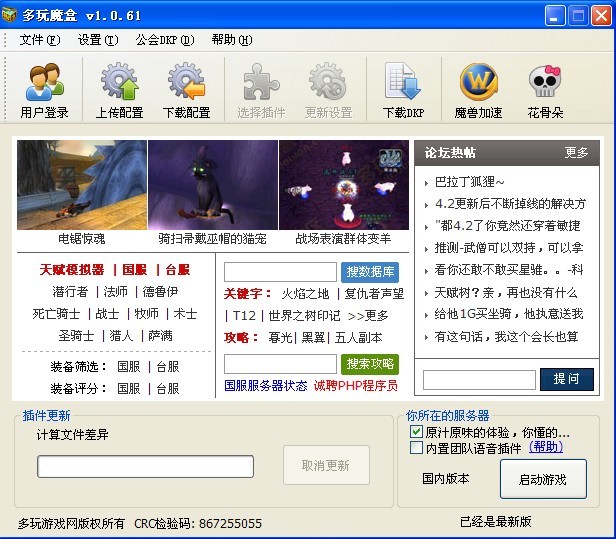Open 国服服务器状态 link

click(266, 386)
